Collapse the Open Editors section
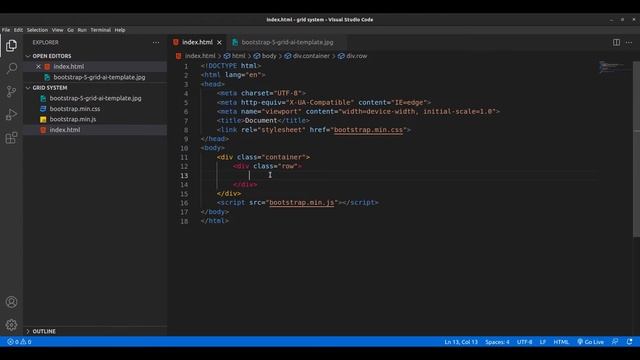 [x=51, y=56]
